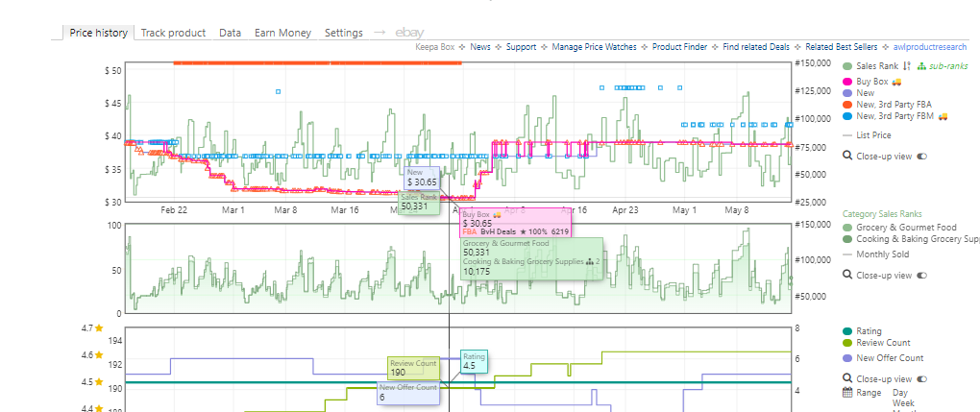Open the Price history tab
The height and width of the screenshot is (412, 980).
[99, 34]
